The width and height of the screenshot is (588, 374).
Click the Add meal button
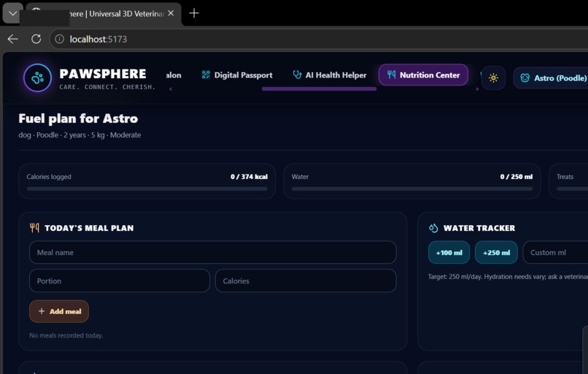coord(59,311)
